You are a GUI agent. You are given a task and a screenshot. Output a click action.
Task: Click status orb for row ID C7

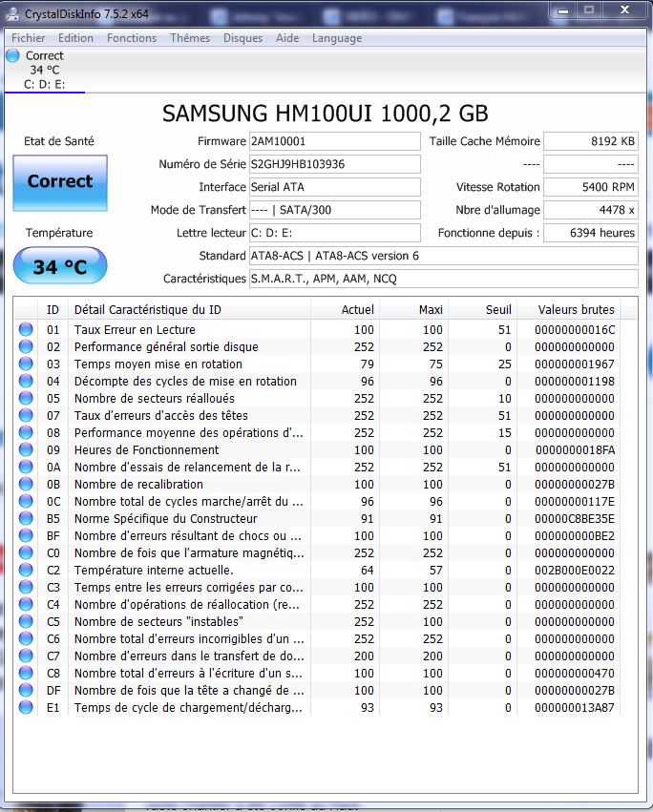pos(26,656)
